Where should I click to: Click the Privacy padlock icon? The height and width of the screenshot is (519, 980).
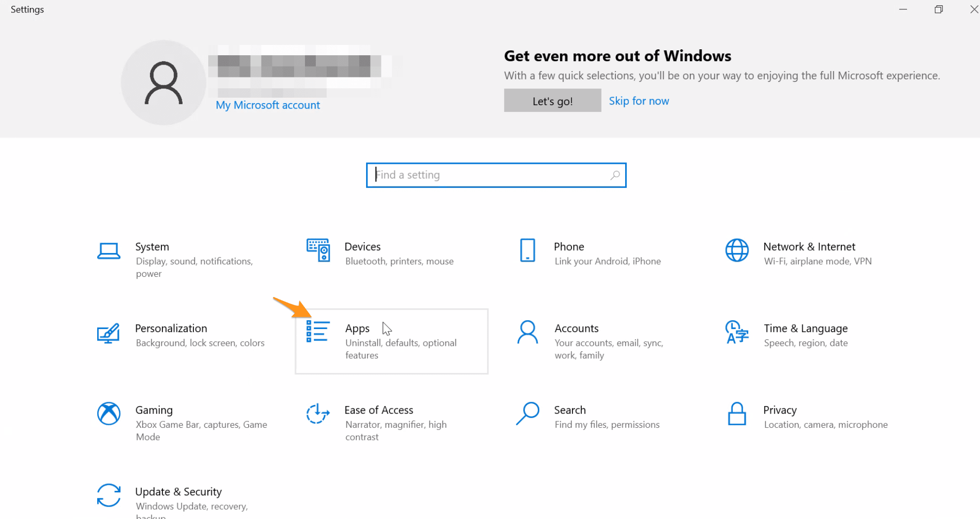click(737, 413)
